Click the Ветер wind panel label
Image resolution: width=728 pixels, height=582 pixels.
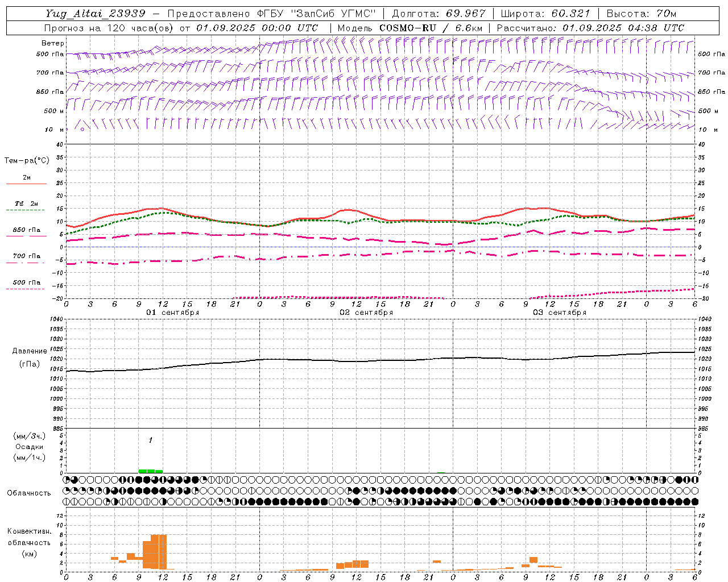(53, 43)
